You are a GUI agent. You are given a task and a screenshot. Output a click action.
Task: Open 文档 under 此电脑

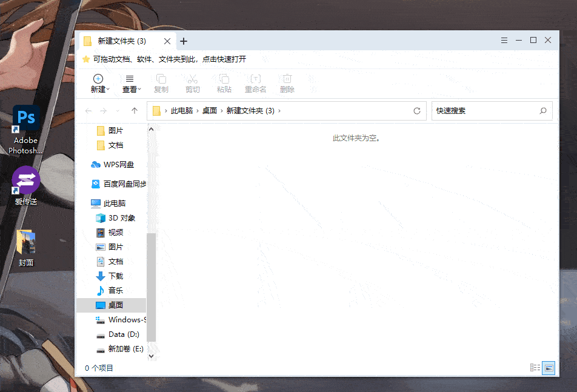pyautogui.click(x=110, y=262)
